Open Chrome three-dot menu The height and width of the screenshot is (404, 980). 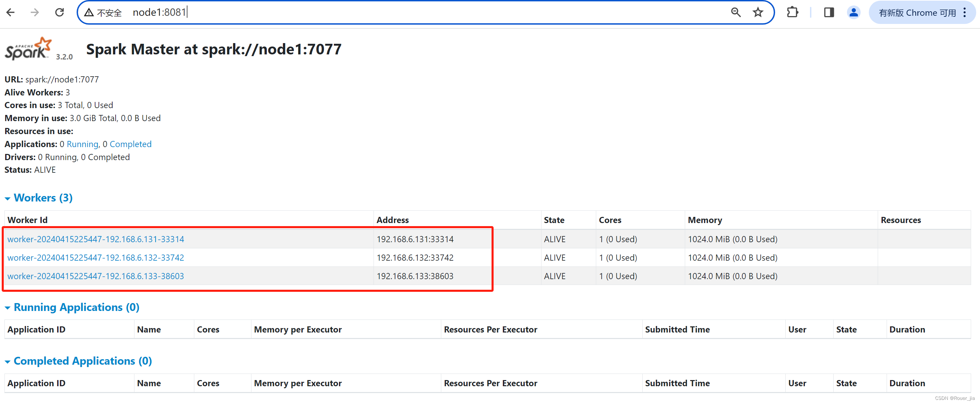[964, 13]
